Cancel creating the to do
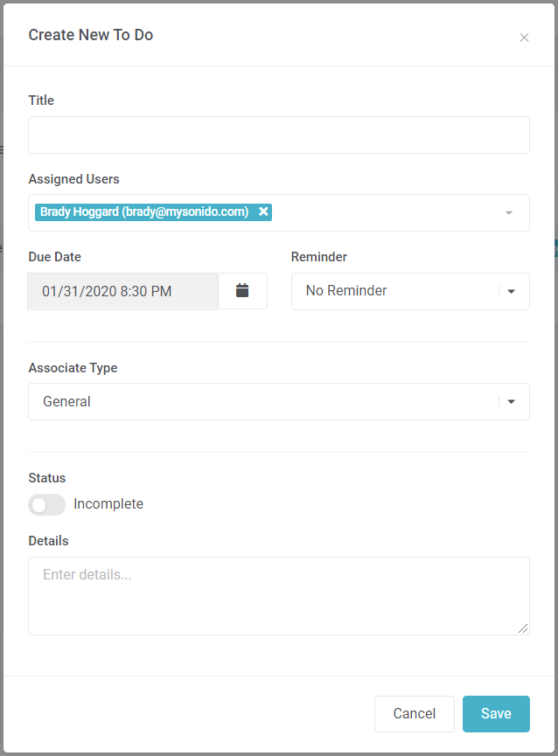 click(414, 714)
